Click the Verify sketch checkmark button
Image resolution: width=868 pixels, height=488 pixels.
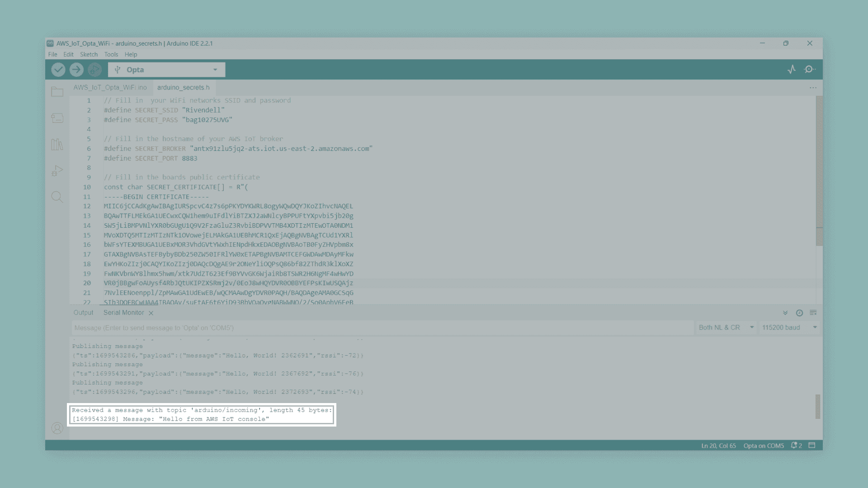[58, 70]
